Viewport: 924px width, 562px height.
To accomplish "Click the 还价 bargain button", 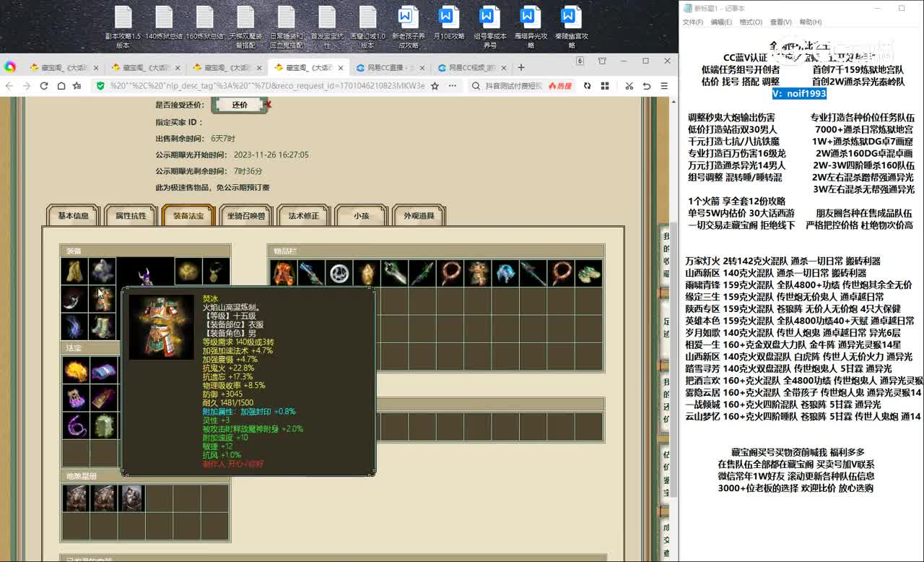I will pos(240,105).
